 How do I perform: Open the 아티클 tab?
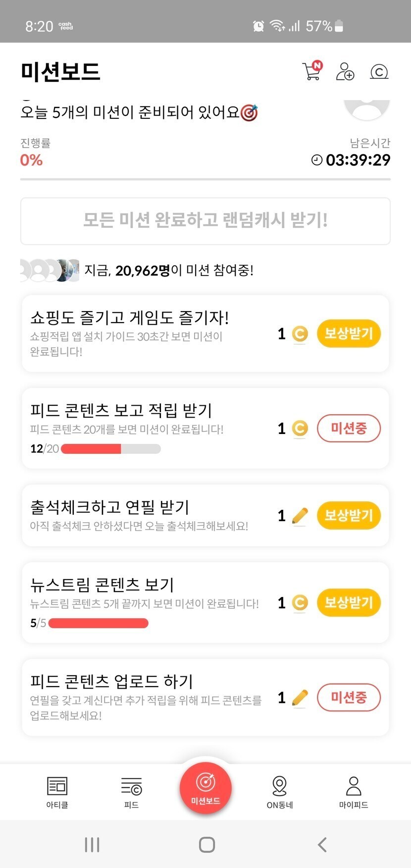pyautogui.click(x=57, y=792)
